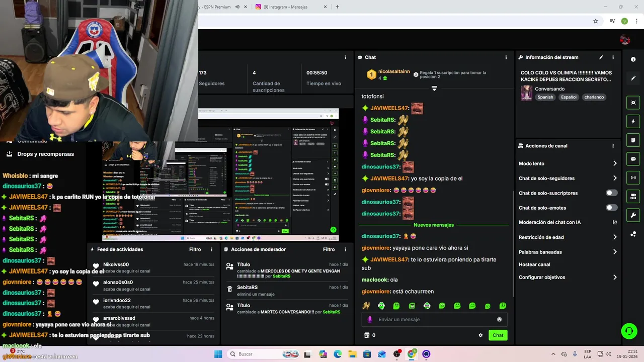Open Información del stream three-dot menu

[x=613, y=57]
